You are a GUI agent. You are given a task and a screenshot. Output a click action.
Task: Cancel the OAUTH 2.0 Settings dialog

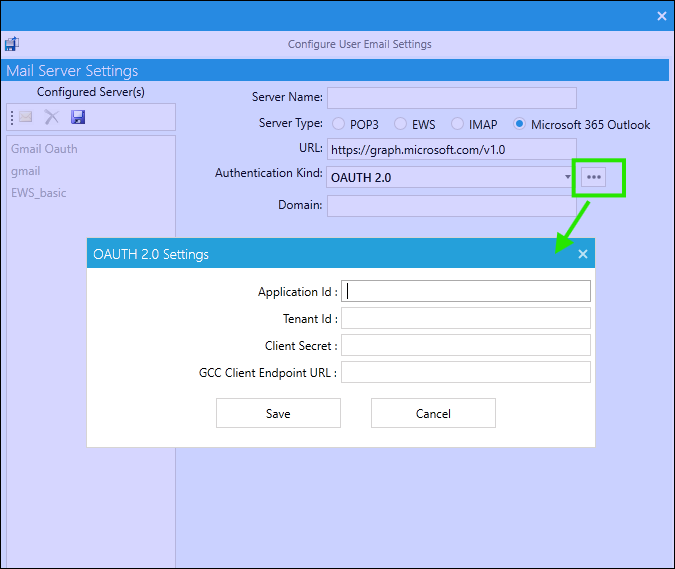tap(433, 413)
